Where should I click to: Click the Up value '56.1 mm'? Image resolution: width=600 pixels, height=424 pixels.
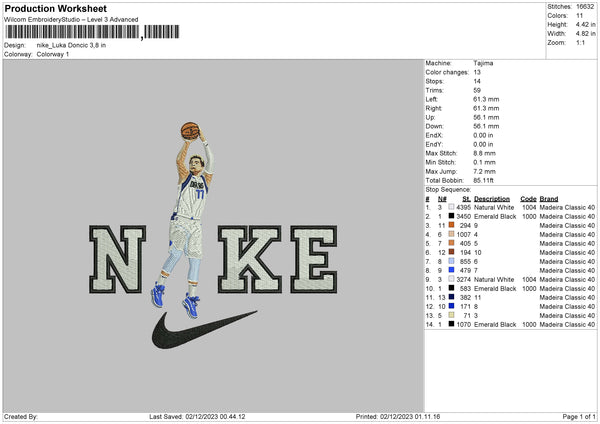486,117
